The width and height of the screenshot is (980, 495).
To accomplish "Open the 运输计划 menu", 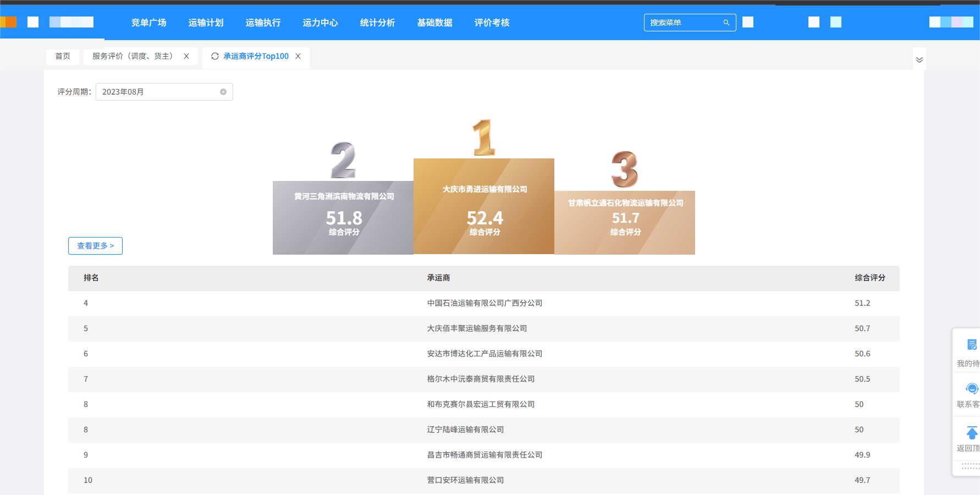I will (206, 23).
